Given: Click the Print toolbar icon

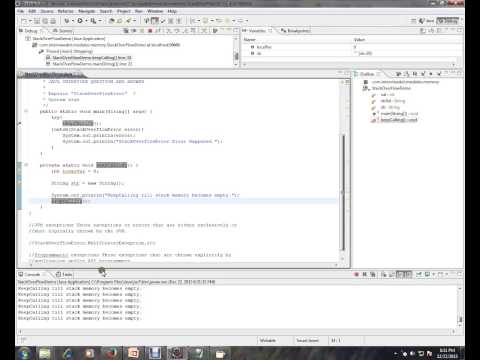Looking at the screenshot, I should (53, 21).
